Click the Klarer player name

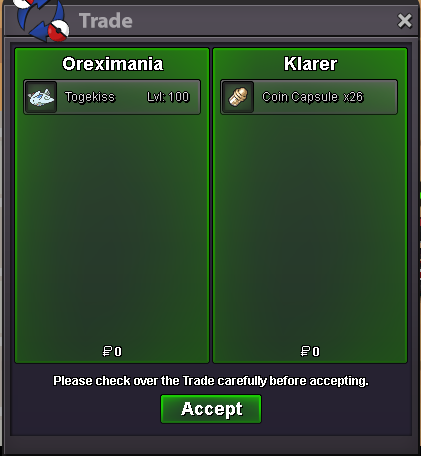click(x=310, y=64)
